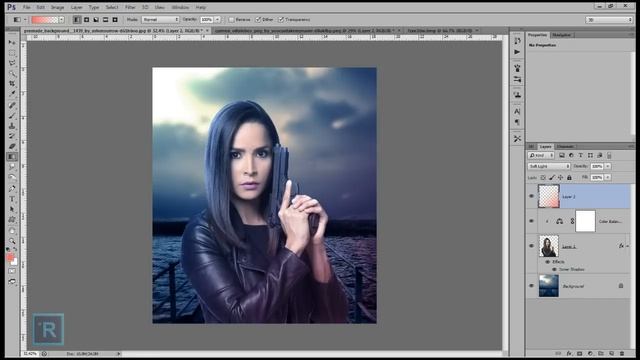The image size is (640, 360).
Task: Collapse Layer 1 effects list
Action: point(627,246)
